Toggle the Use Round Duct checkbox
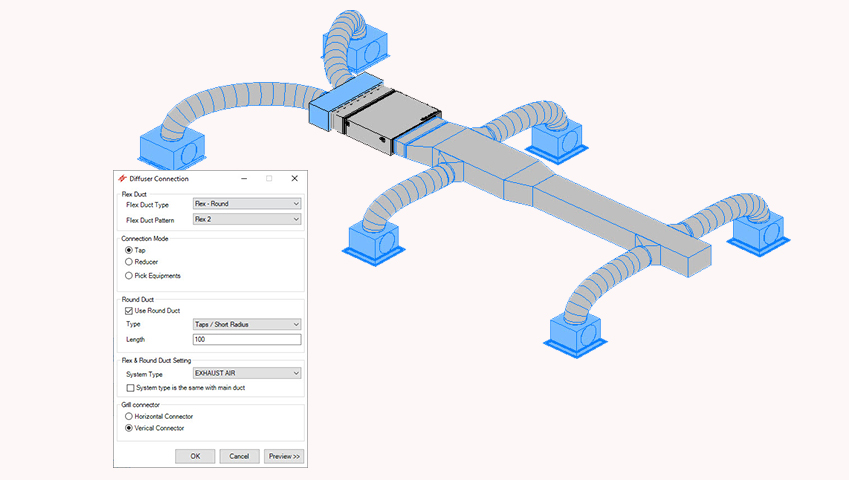This screenshot has width=849, height=480. [129, 311]
